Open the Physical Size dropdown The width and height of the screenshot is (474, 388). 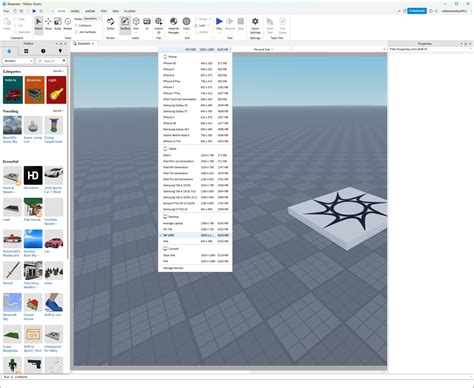(x=263, y=49)
